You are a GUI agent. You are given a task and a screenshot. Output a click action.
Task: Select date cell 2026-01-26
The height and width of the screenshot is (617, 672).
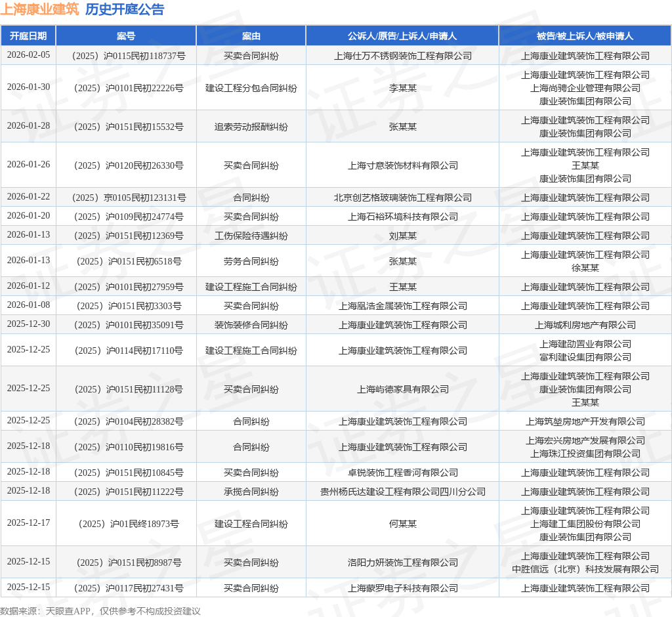click(x=28, y=164)
